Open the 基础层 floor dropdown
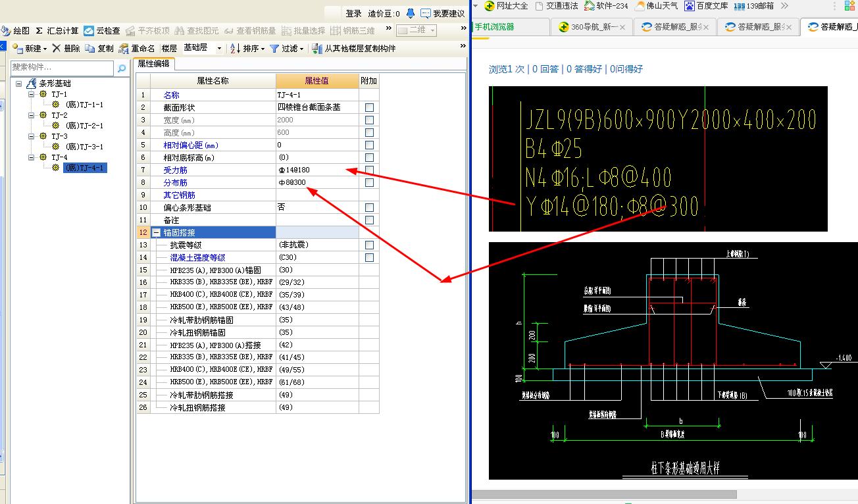 (219, 49)
